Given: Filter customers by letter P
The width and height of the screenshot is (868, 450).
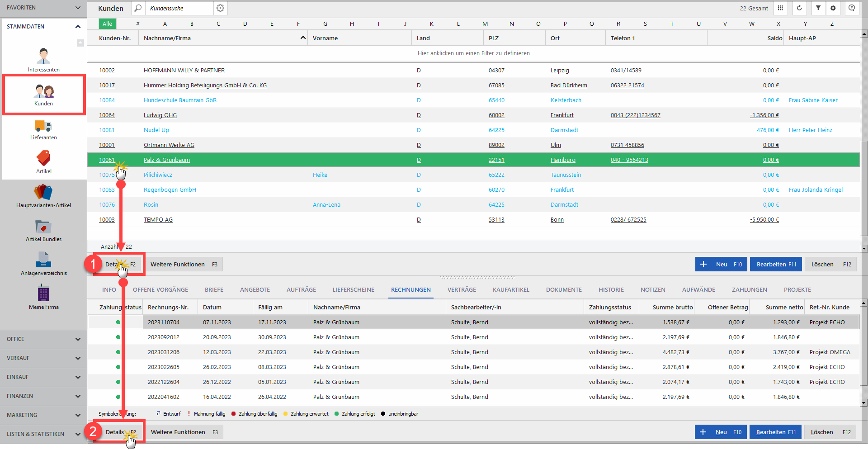Looking at the screenshot, I should 565,24.
